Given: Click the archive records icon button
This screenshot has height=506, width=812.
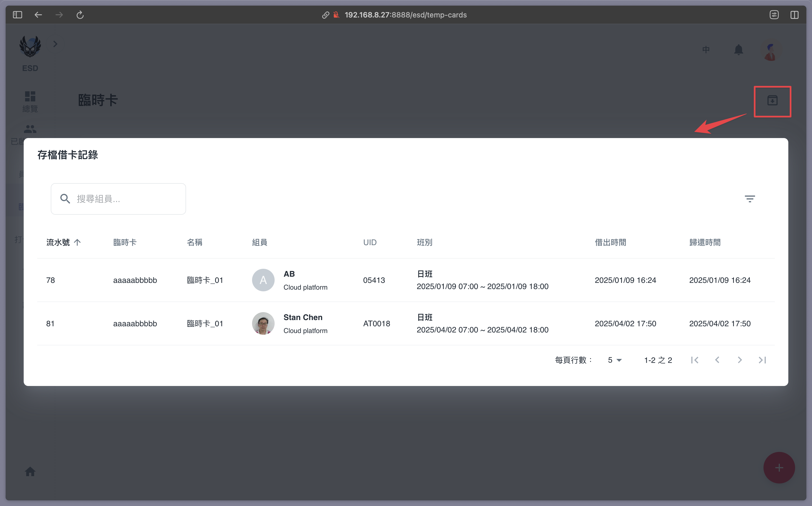Looking at the screenshot, I should [x=772, y=101].
